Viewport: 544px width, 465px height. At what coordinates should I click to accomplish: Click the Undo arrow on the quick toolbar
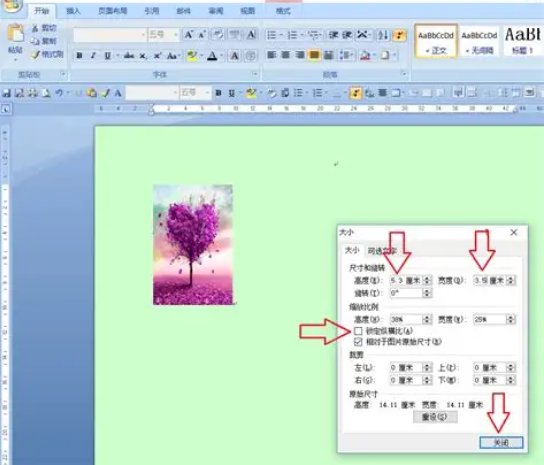59,93
